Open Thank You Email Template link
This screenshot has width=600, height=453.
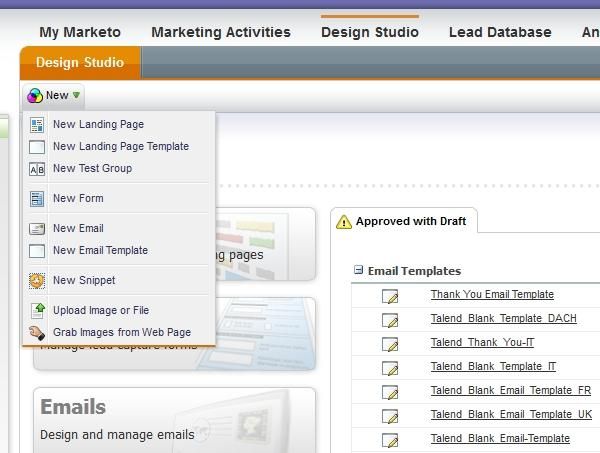point(492,294)
